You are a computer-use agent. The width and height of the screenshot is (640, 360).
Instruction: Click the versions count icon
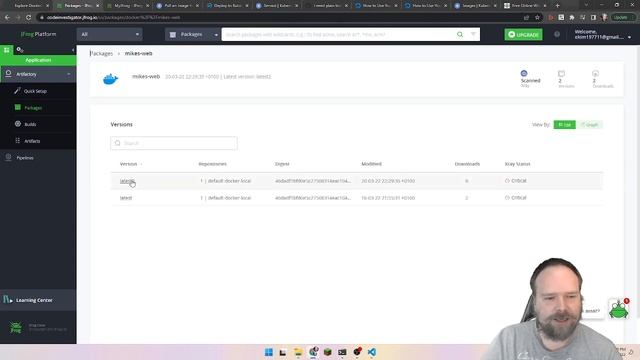(561, 73)
